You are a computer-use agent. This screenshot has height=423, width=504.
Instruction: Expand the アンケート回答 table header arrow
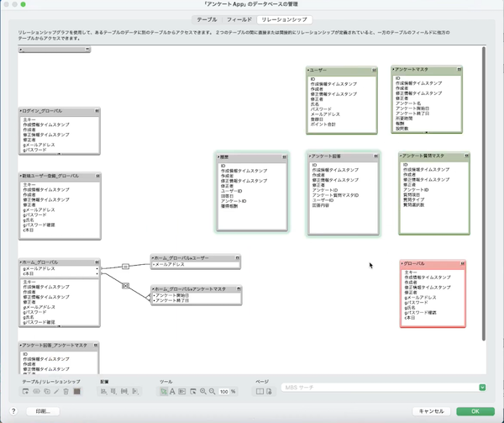tap(309, 156)
